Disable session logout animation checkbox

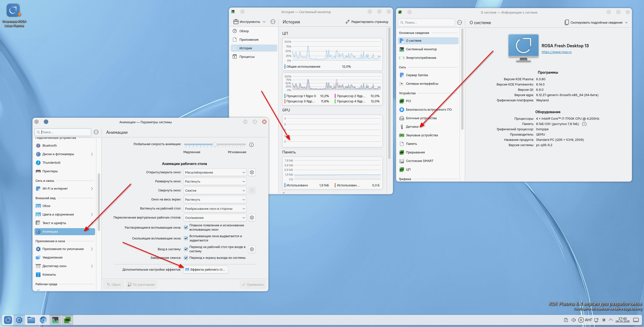(186, 258)
